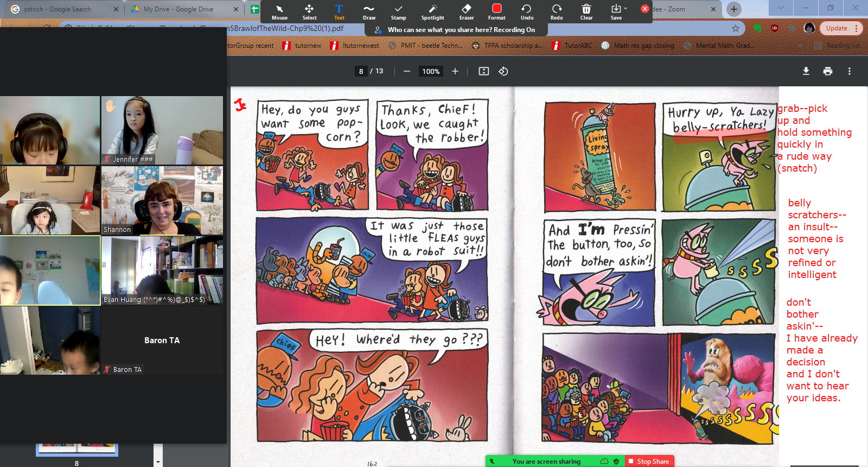Viewport: 868px width, 467px height.
Task: Choose the Select annotation tool
Action: tap(309, 12)
